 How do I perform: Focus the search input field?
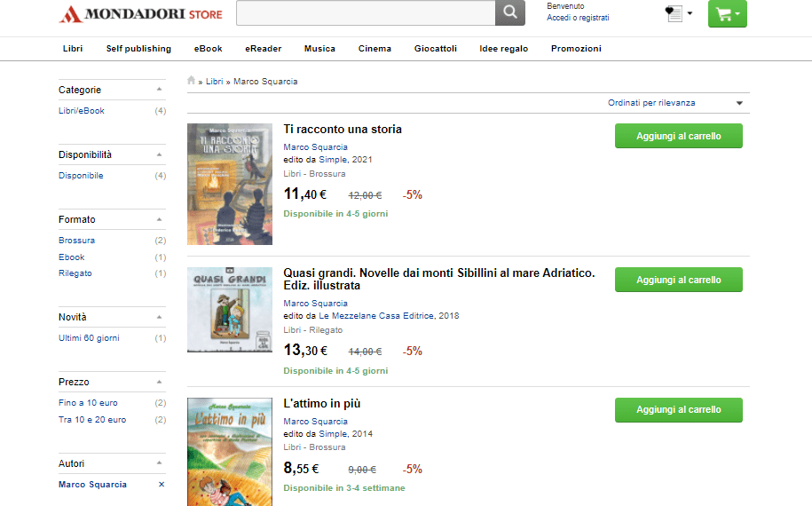pos(366,12)
